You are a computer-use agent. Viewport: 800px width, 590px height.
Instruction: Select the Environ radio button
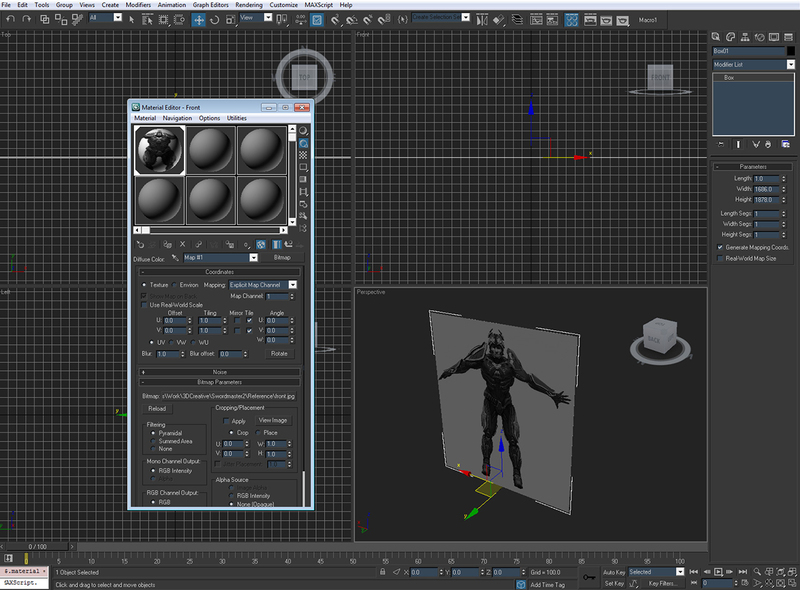(x=174, y=285)
